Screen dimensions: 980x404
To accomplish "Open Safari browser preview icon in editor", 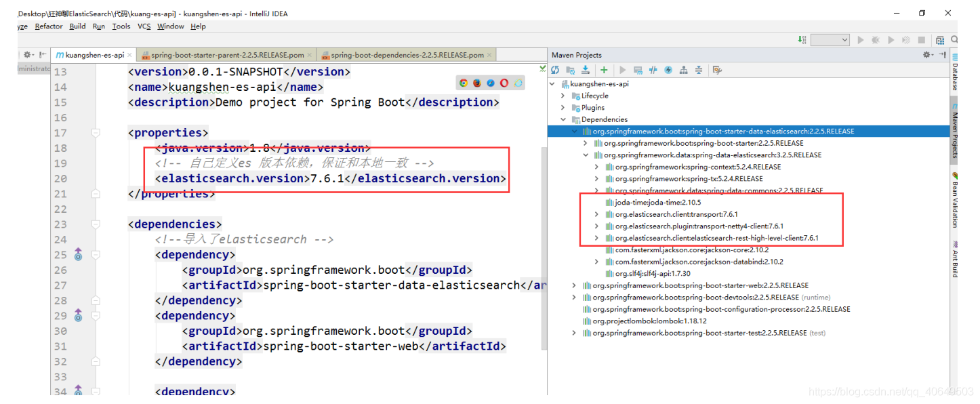I will pos(491,83).
